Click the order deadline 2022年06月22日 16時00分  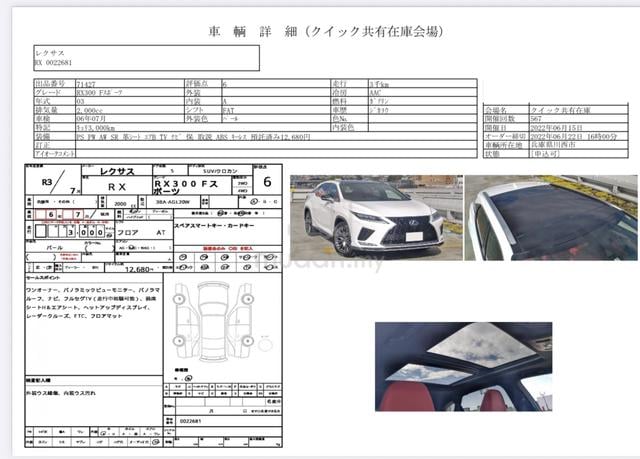pos(573,136)
